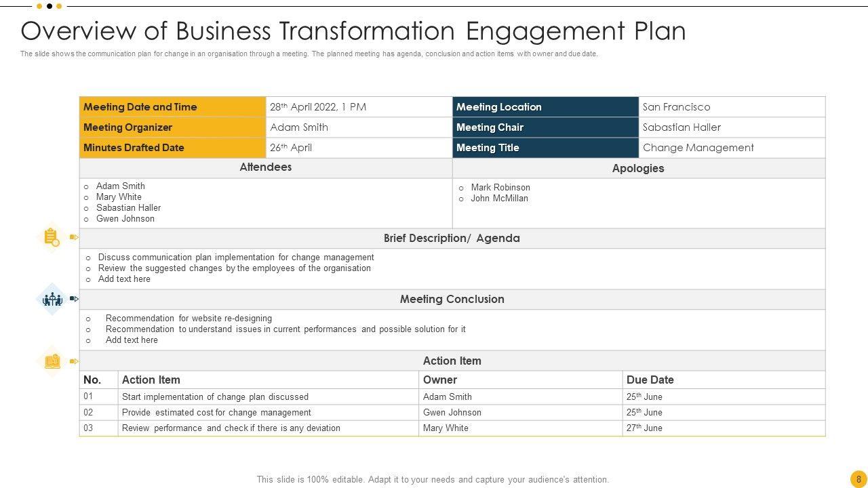Click the Due Date column header

pos(650,380)
